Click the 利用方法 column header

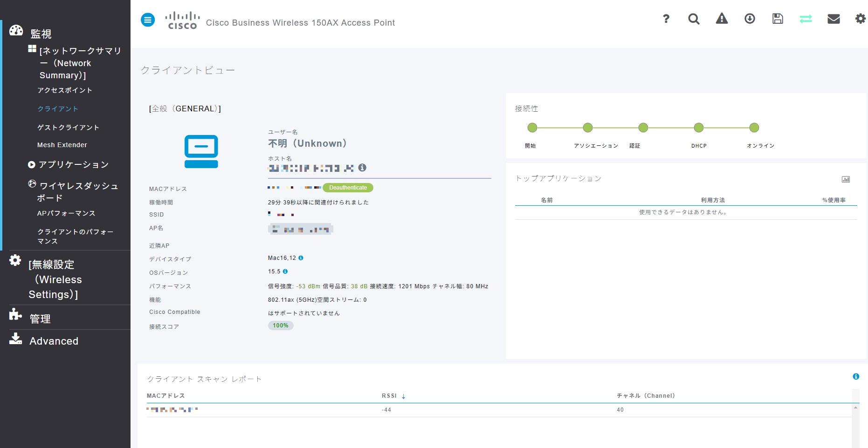click(x=713, y=200)
